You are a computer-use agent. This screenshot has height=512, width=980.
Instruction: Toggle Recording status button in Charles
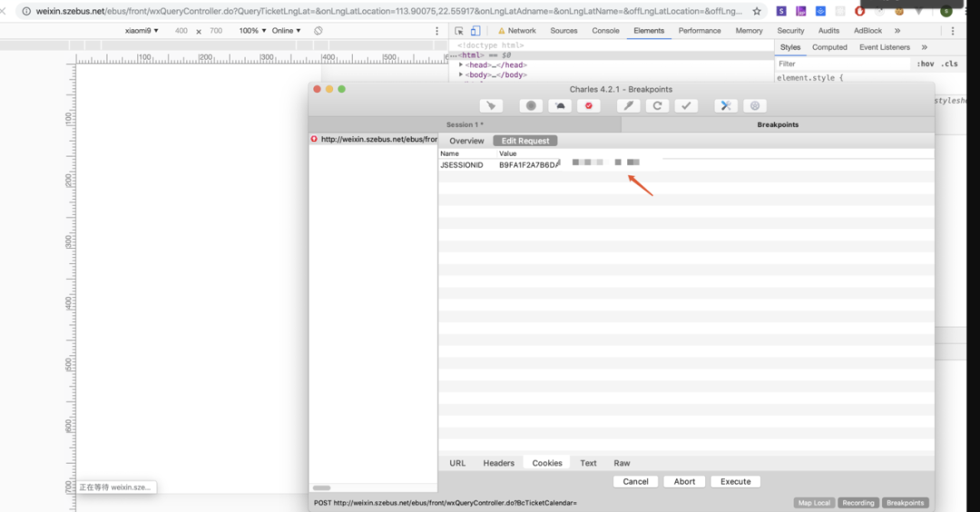(858, 503)
